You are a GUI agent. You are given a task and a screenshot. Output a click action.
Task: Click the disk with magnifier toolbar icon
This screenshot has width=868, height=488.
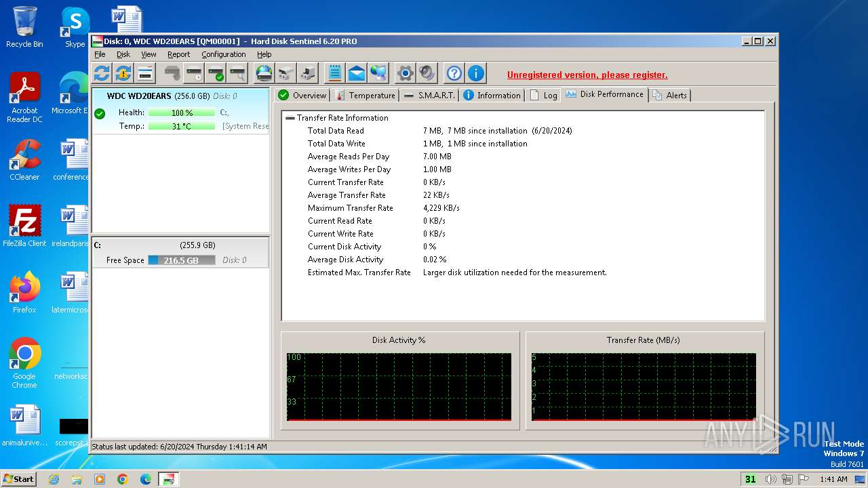point(238,73)
